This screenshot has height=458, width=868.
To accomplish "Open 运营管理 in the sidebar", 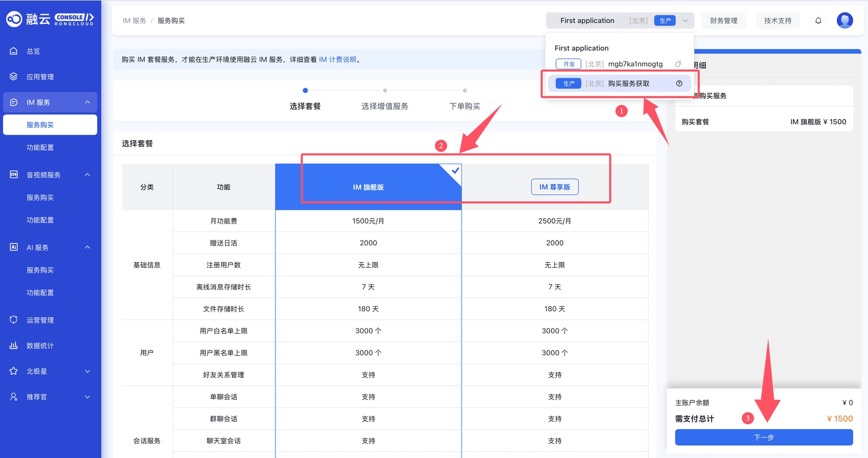I will click(40, 320).
